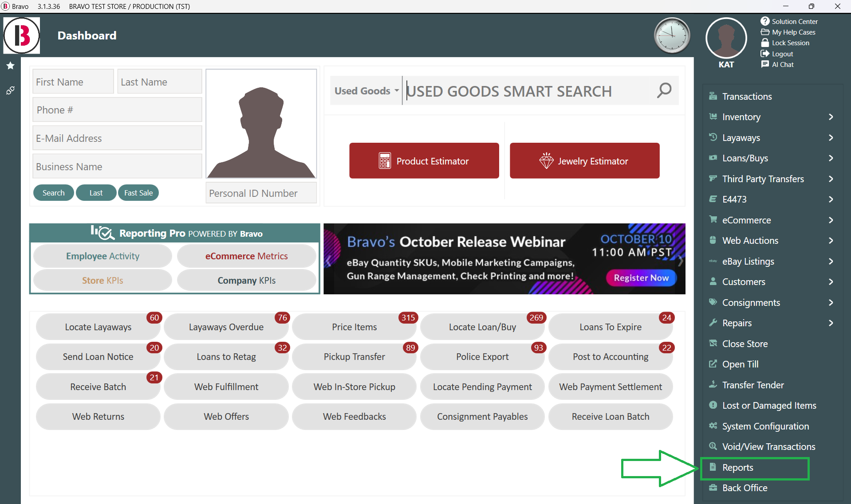Expand Customers submenu arrow
Screen dimensions: 851x504
point(831,282)
